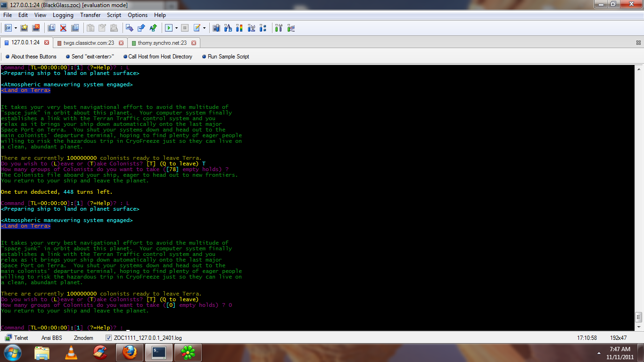The width and height of the screenshot is (644, 362).
Task: Switch to the thomy.synchro.net:23 tab
Action: click(162, 43)
